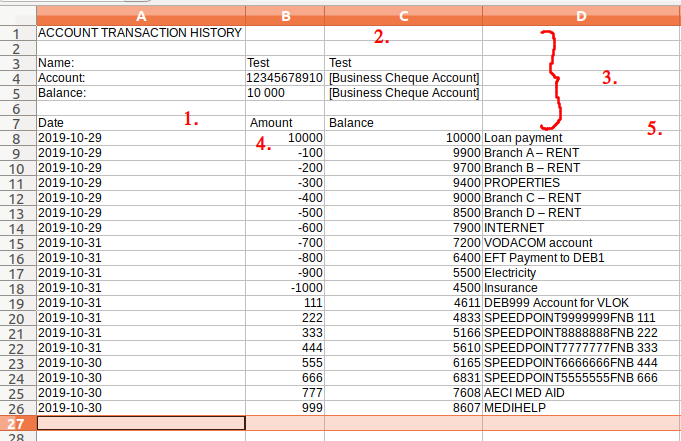Select the column B header
Screen dimensions: 681x441
pos(285,15)
